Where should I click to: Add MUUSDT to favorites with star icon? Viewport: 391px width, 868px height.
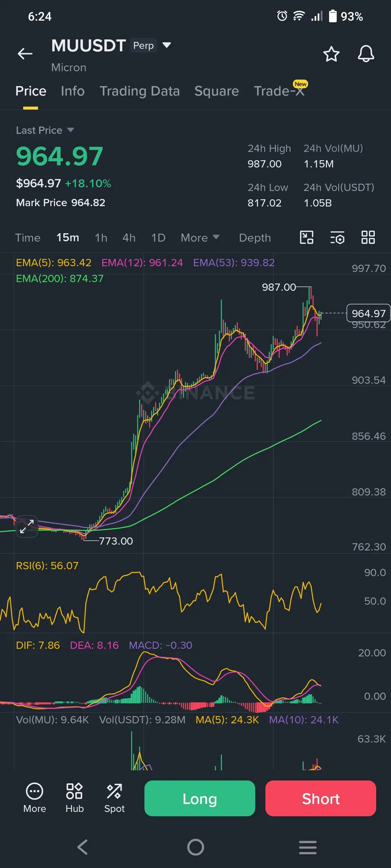331,54
